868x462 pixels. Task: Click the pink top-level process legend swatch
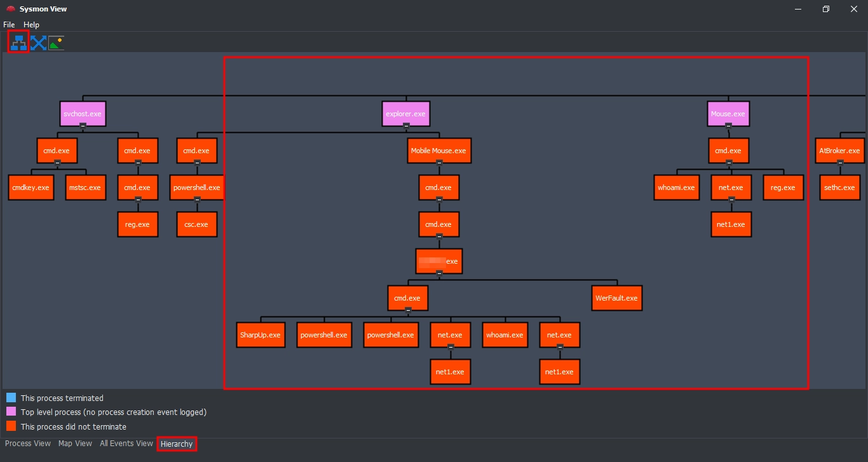tap(11, 412)
